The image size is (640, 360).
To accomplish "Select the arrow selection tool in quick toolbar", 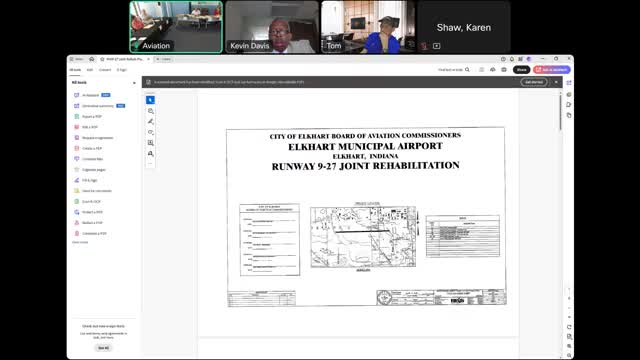I will tap(150, 100).
